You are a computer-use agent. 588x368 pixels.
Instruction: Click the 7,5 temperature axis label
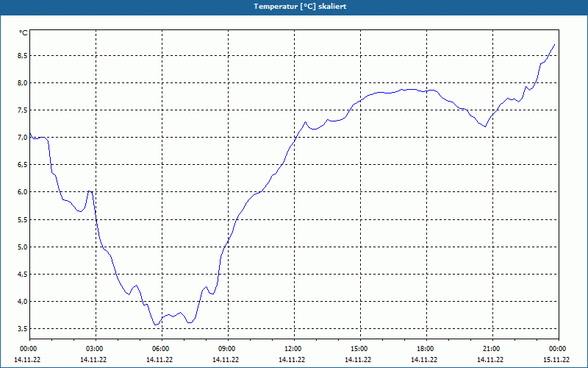tap(23, 110)
